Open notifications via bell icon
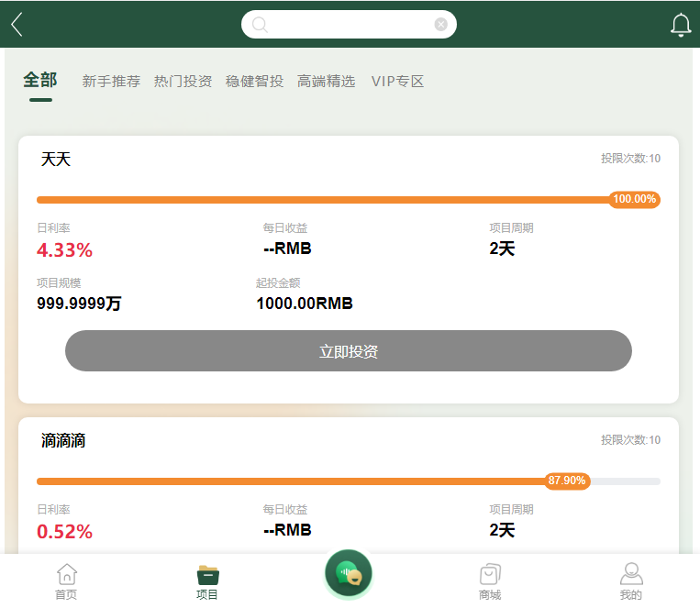 point(681,25)
